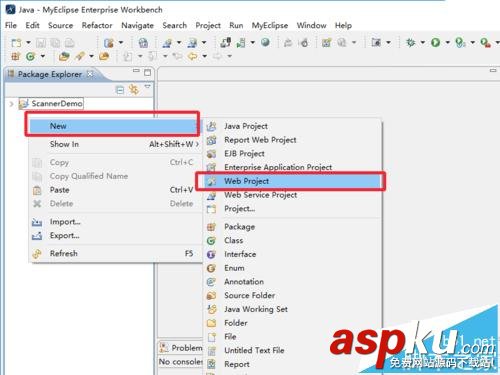
Task: Choose Paste in the context menu
Action: [115, 190]
